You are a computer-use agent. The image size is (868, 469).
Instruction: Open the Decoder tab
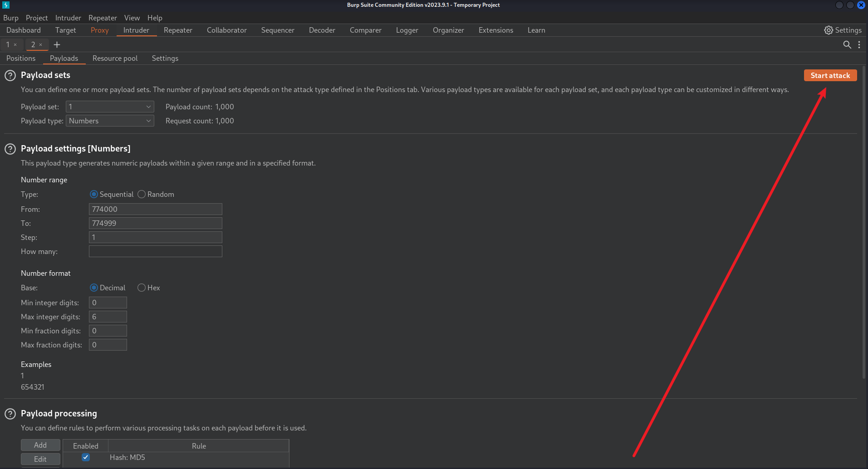click(x=322, y=30)
